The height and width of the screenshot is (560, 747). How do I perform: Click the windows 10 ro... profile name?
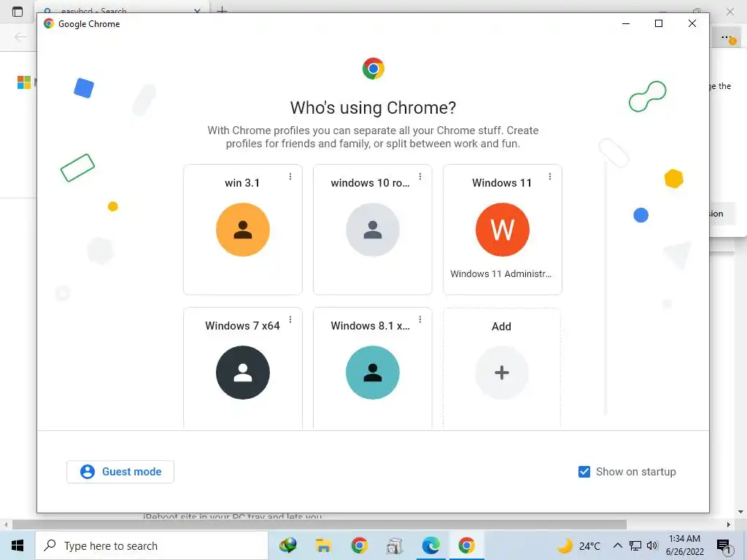[370, 183]
